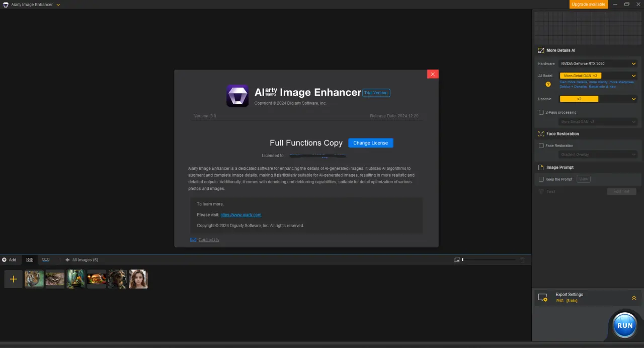Image resolution: width=644 pixels, height=348 pixels.
Task: Click the Add Text button
Action: [x=621, y=191]
